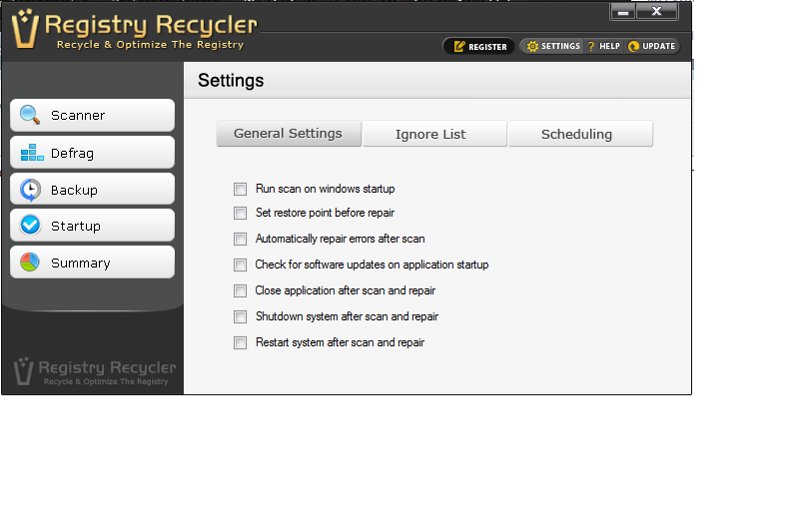Enable Shutdown system after scan and repair
This screenshot has width=799, height=532.
tap(240, 316)
